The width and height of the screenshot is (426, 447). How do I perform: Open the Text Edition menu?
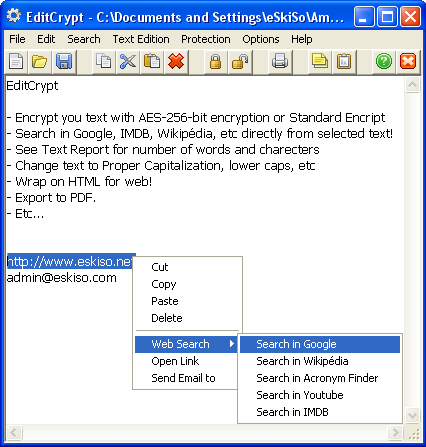point(141,39)
